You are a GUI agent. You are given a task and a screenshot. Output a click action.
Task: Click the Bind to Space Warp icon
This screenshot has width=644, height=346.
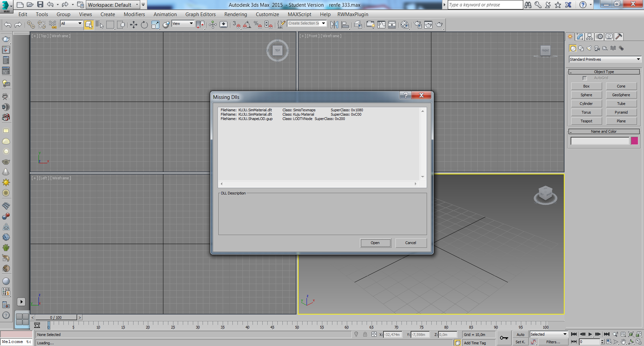click(x=53, y=24)
